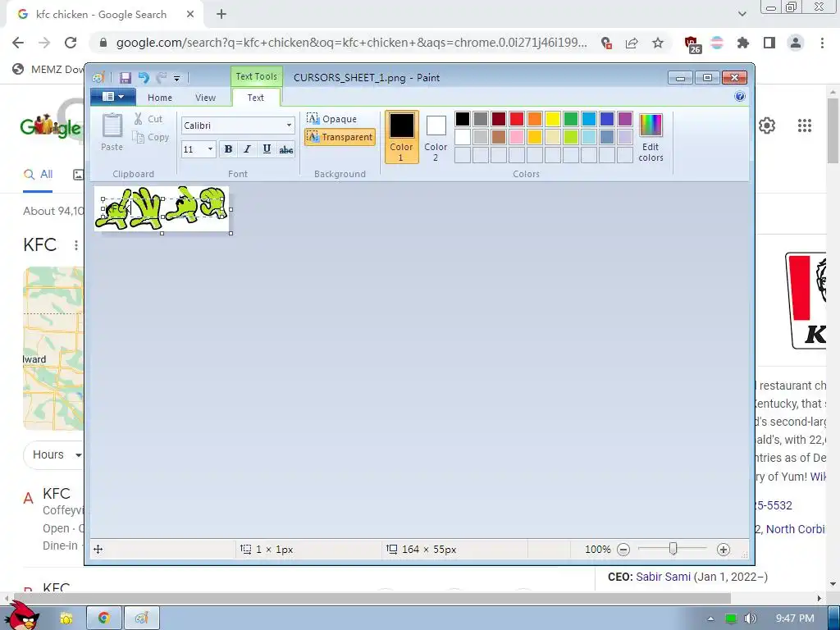This screenshot has height=630, width=840.
Task: Toggle Bold text formatting
Action: pos(228,149)
